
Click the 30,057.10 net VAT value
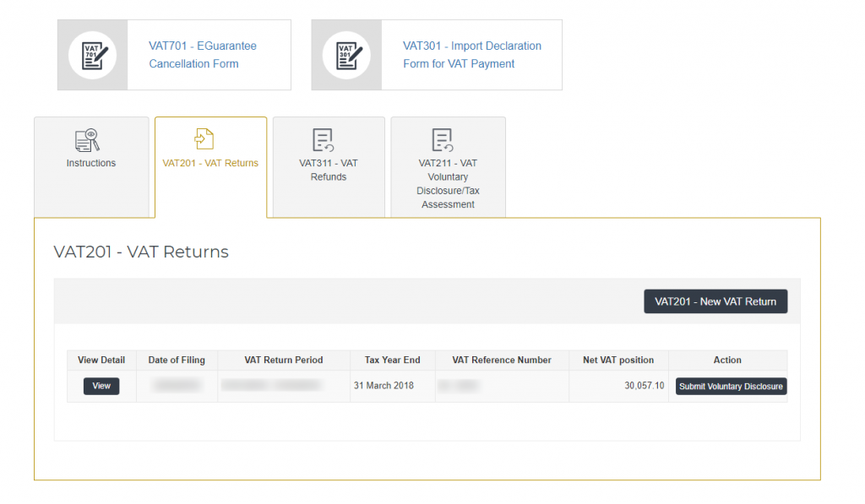tap(645, 386)
